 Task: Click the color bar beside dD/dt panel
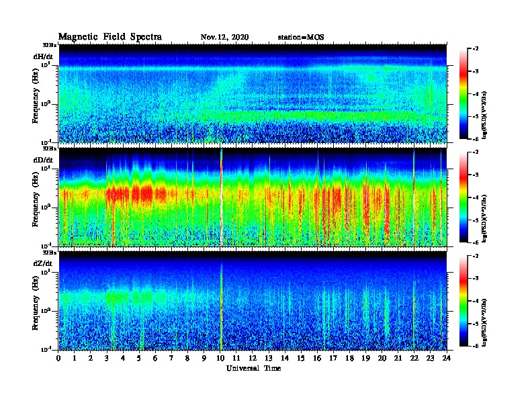[463, 197]
